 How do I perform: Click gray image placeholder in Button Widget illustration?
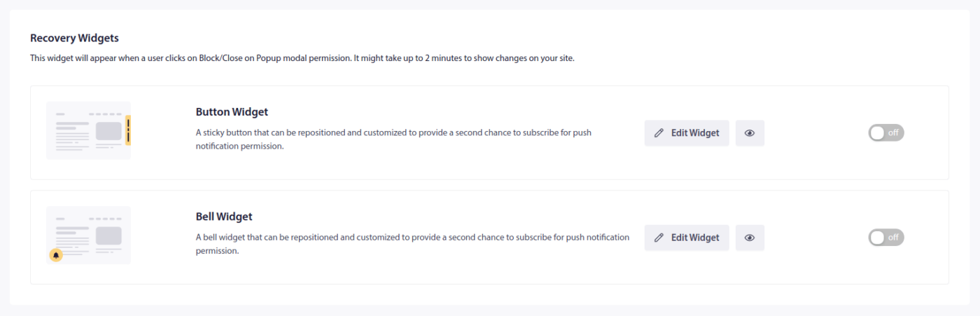coord(108,131)
